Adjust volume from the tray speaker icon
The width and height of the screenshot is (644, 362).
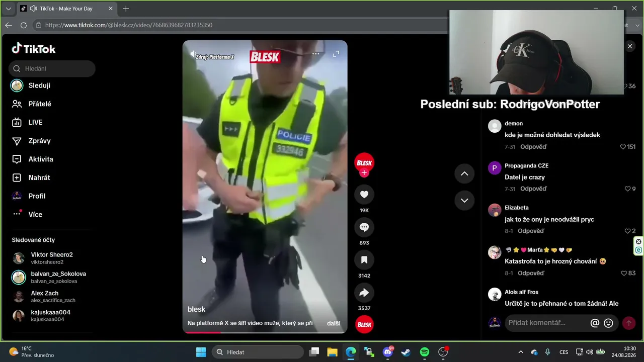(589, 352)
